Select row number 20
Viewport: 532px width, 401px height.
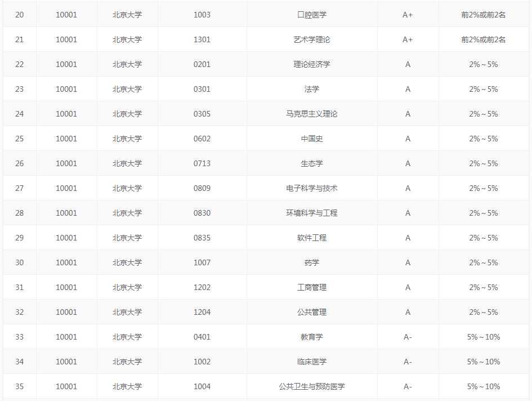point(19,15)
